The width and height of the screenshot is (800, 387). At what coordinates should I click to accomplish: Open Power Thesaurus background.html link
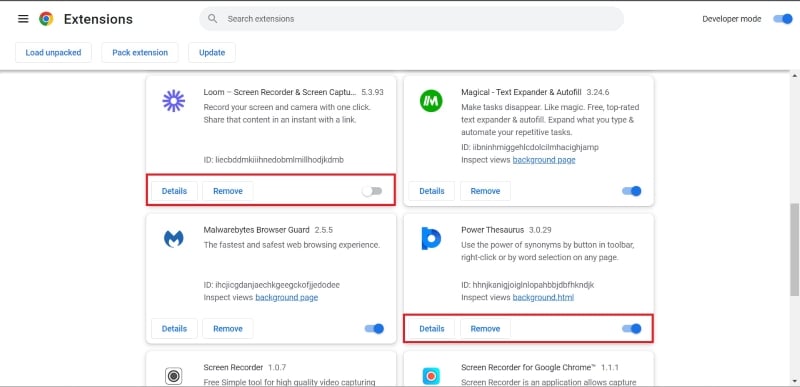tap(543, 297)
